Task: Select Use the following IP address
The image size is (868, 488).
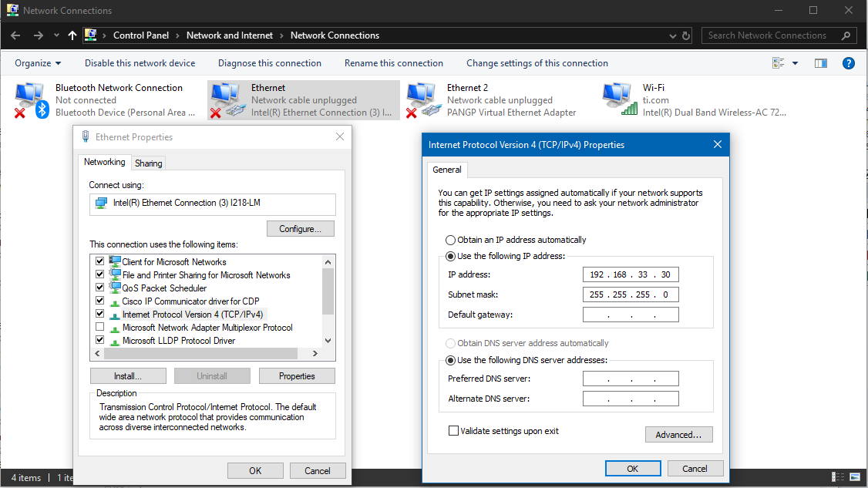Action: point(451,256)
